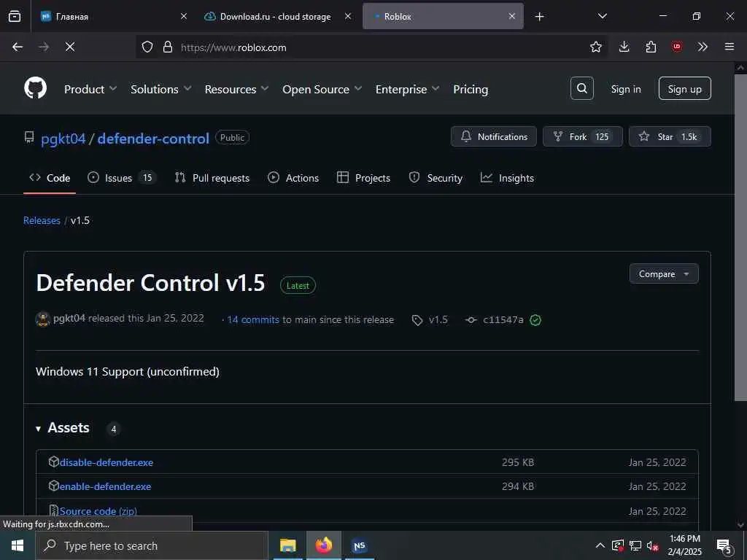This screenshot has width=747, height=560.
Task: Open the Projects tab
Action: pyautogui.click(x=363, y=178)
